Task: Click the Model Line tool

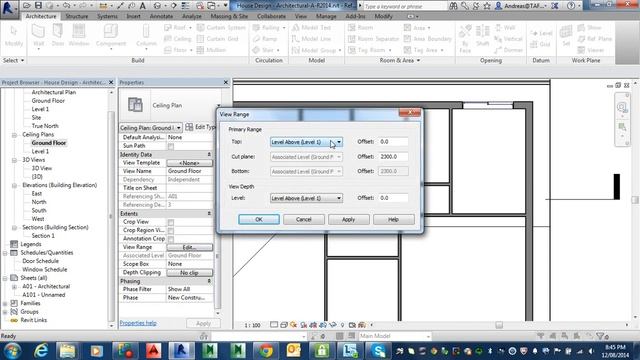Action: [x=311, y=39]
